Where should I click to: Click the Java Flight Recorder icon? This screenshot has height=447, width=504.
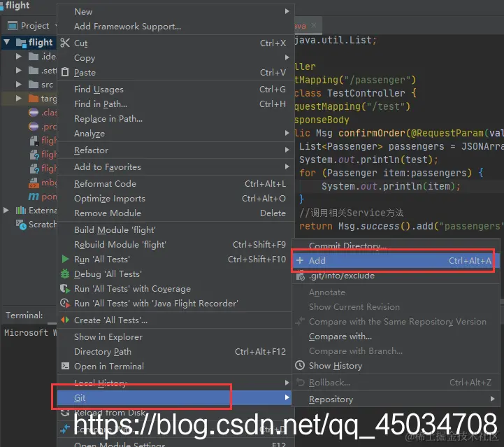tap(65, 303)
